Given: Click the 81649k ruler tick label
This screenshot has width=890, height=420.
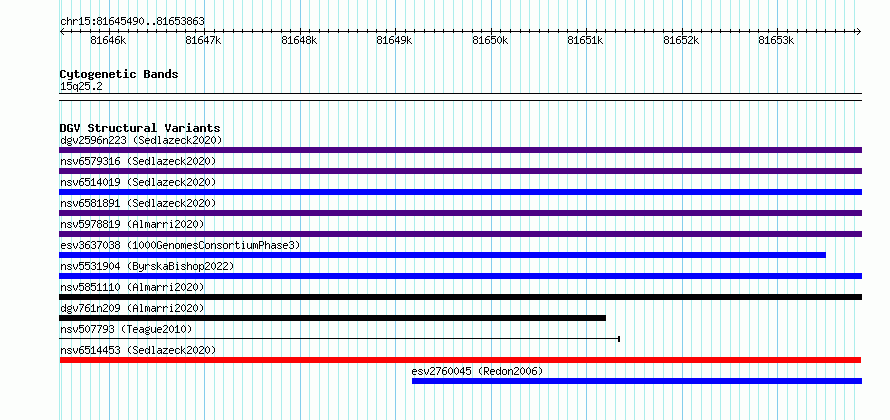Looking at the screenshot, I should coord(394,41).
